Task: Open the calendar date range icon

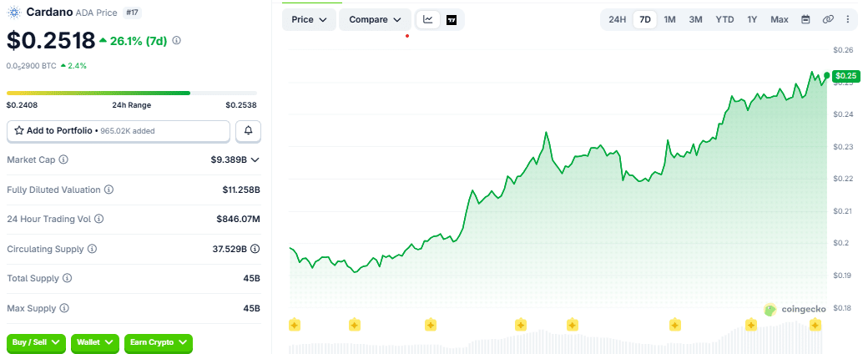Action: (x=806, y=19)
